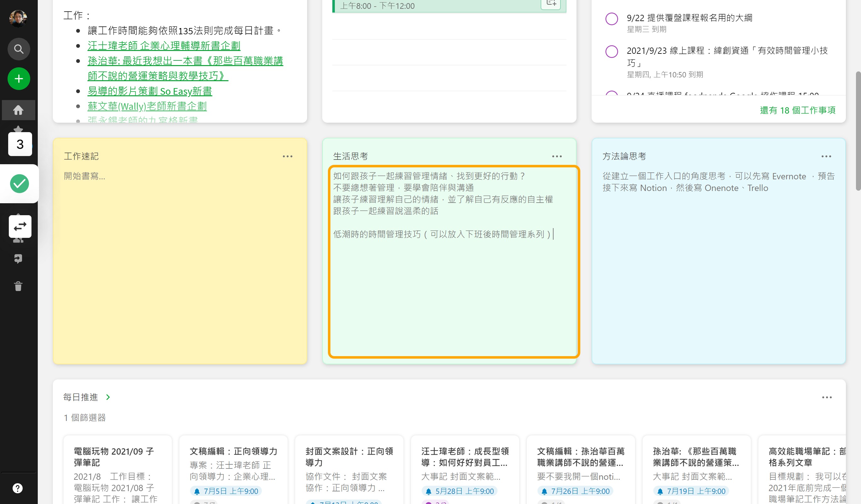The height and width of the screenshot is (504, 861).
Task: Open the search magnifier in the sidebar
Action: (19, 49)
